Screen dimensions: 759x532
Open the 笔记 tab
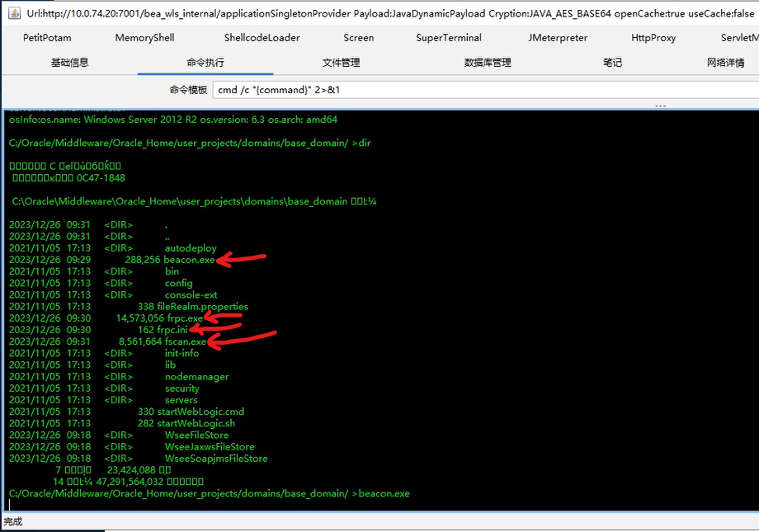coord(612,63)
